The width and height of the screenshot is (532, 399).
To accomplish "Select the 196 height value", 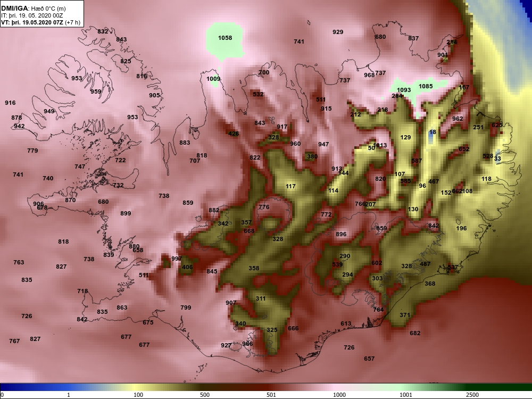I will pyautogui.click(x=461, y=228).
